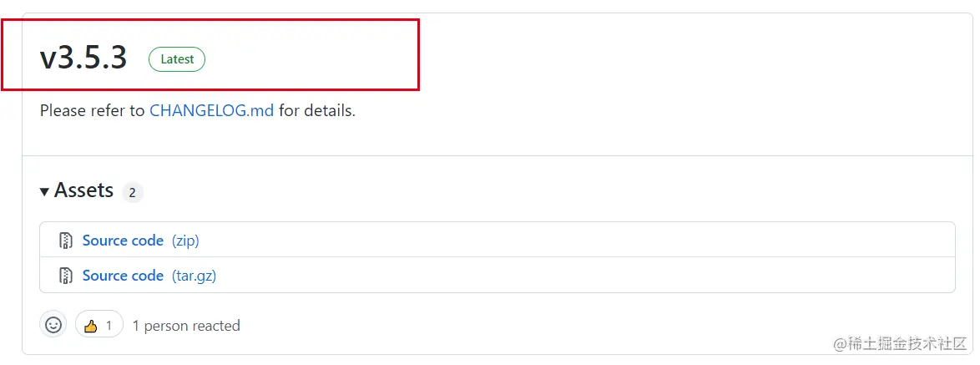Screen dimensions: 980x365
Task: Collapse the Assets section triangle
Action: pos(44,192)
